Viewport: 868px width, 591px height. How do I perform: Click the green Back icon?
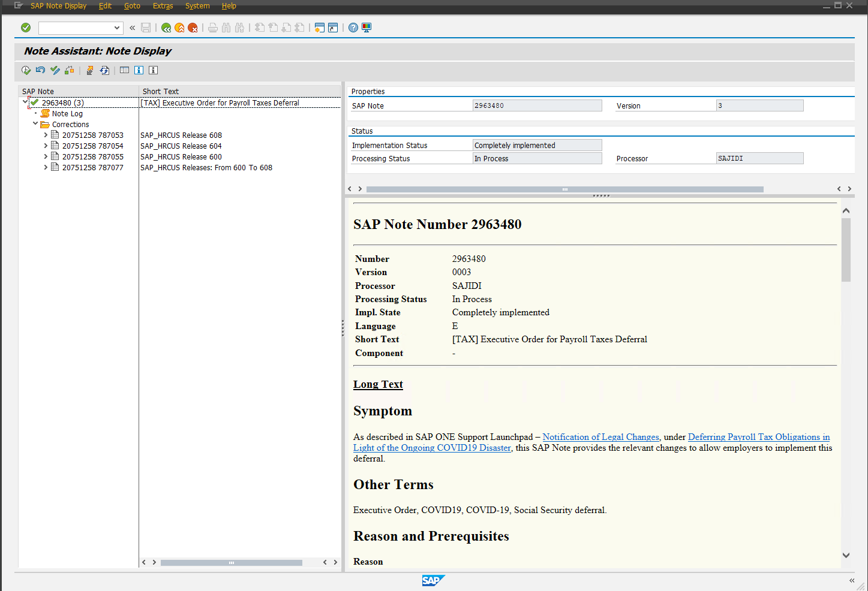click(166, 28)
